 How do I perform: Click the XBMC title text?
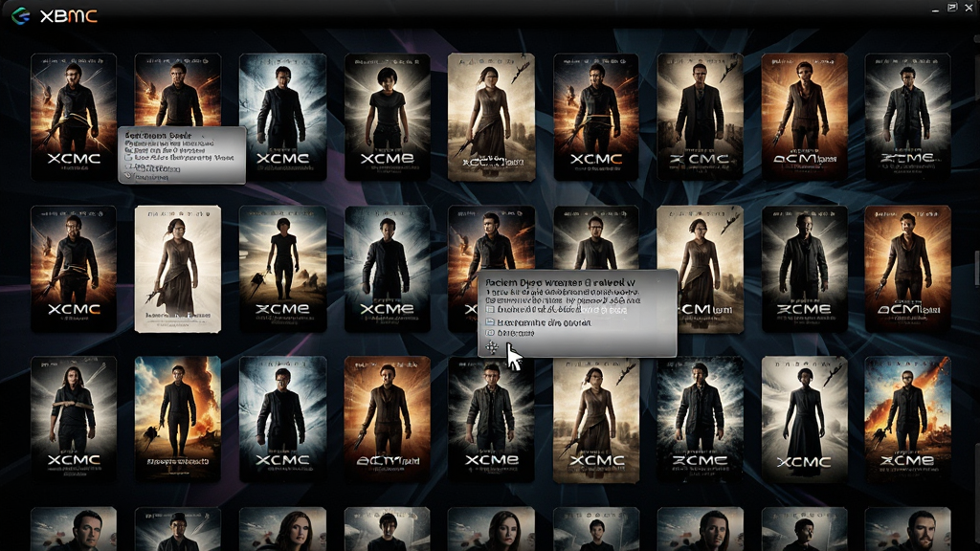tap(69, 16)
